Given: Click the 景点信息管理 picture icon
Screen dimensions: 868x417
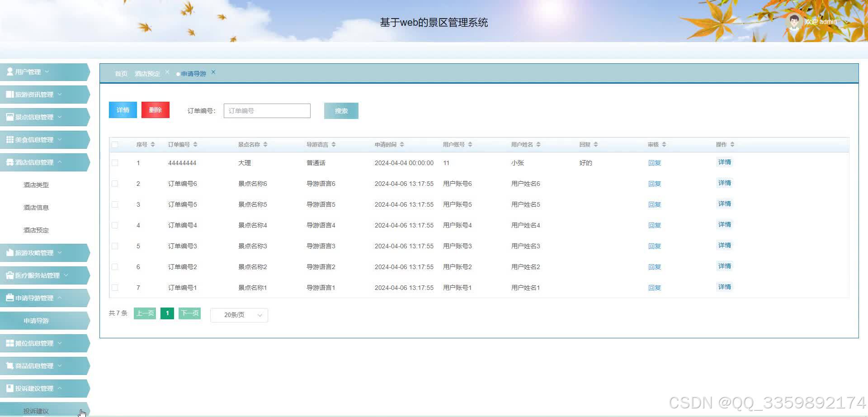Looking at the screenshot, I should point(10,117).
